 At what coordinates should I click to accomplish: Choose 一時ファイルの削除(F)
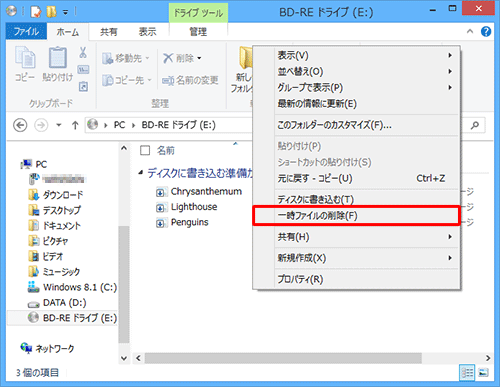[356, 216]
